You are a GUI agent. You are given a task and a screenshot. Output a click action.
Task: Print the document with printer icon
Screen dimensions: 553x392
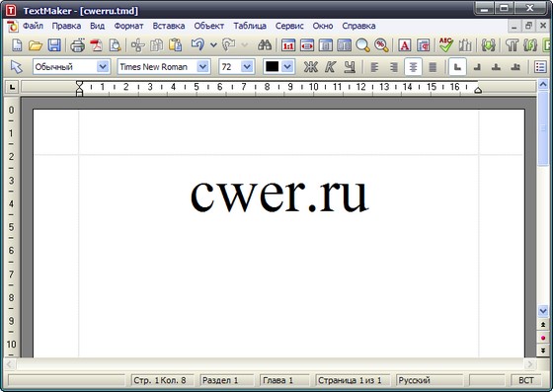[78, 45]
